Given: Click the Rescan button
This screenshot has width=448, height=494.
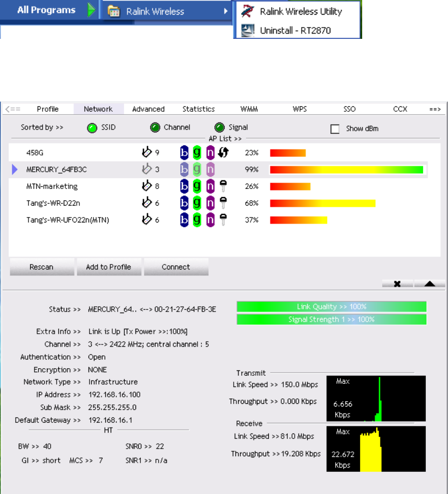Looking at the screenshot, I should click(42, 267).
